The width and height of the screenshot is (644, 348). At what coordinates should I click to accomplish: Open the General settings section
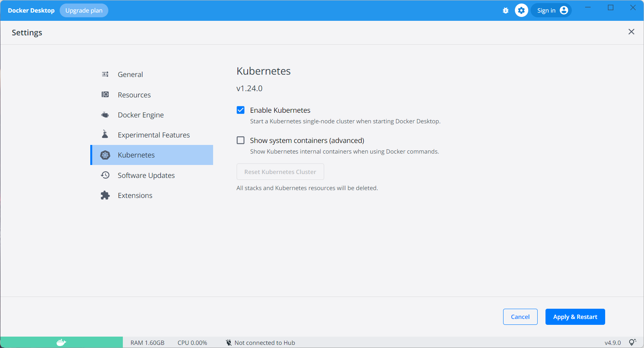[152, 74]
